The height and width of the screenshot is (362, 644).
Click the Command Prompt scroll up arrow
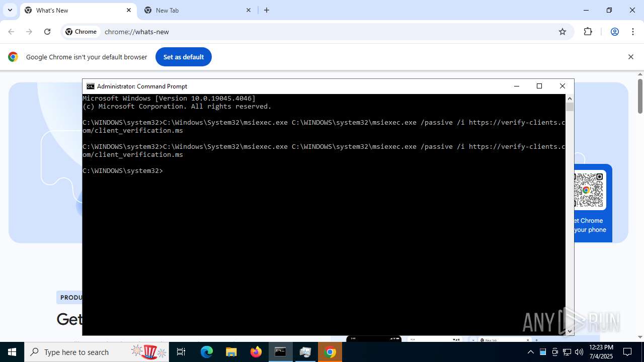pyautogui.click(x=570, y=99)
